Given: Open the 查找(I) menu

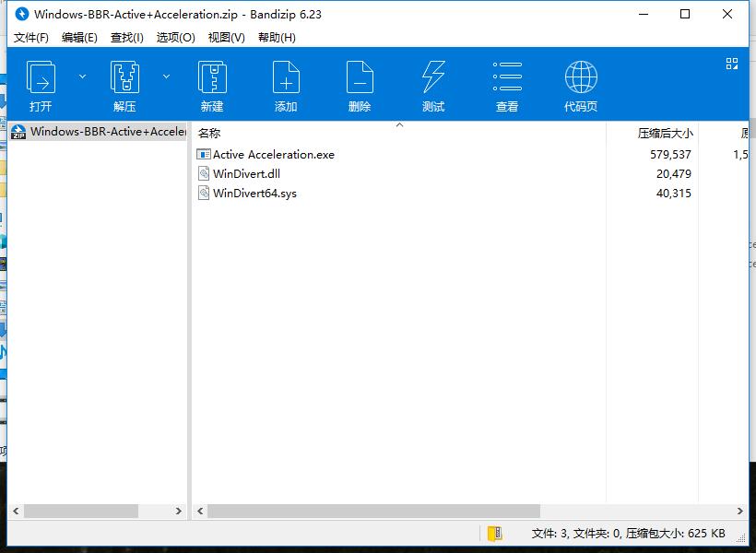Looking at the screenshot, I should (x=127, y=38).
